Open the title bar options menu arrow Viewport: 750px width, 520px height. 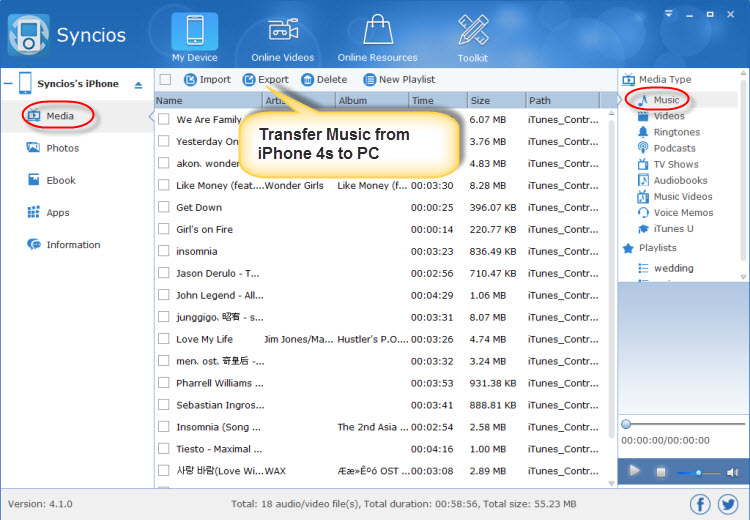(x=669, y=14)
